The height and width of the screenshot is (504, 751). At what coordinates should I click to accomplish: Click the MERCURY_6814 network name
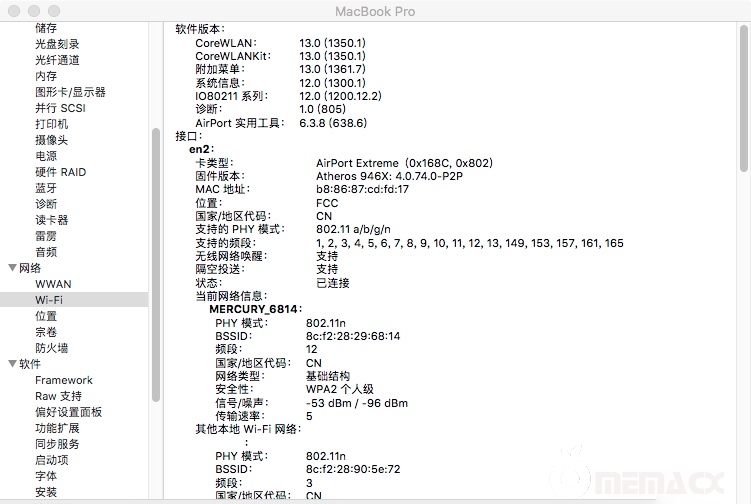click(254, 310)
